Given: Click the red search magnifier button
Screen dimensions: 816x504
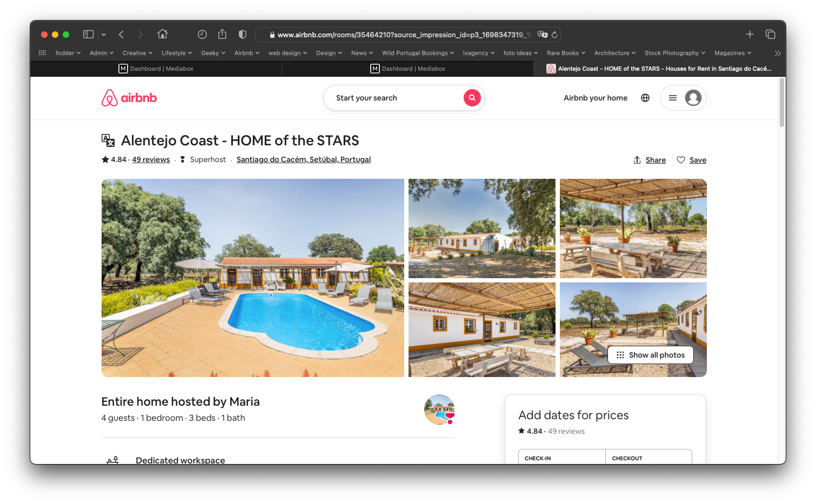Looking at the screenshot, I should 472,98.
